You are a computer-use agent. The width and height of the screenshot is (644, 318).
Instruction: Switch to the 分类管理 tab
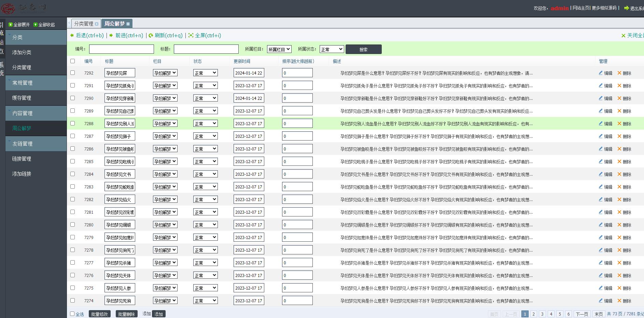click(84, 24)
